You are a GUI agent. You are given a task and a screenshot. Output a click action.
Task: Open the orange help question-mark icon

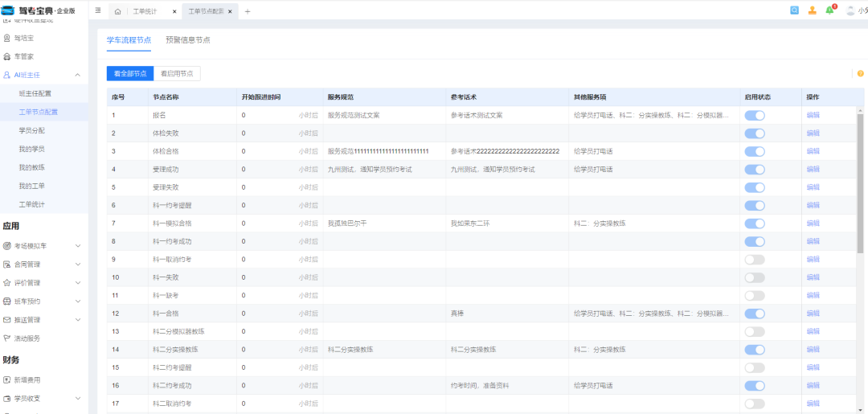coord(860,74)
